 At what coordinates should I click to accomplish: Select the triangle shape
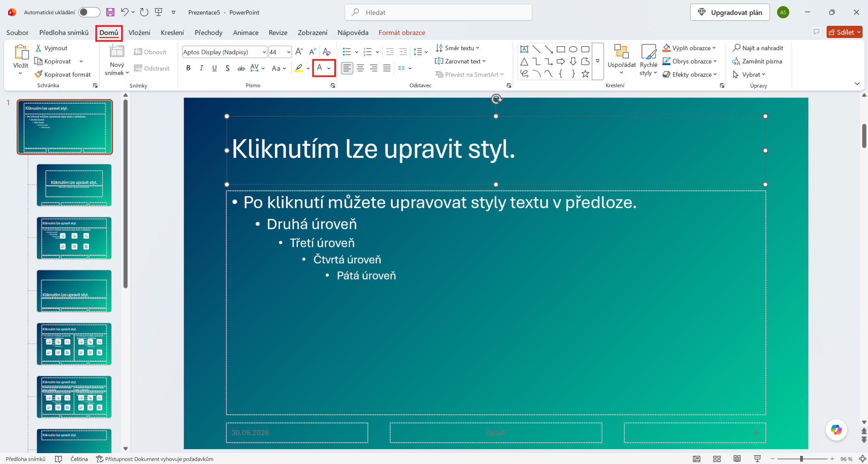pos(524,61)
